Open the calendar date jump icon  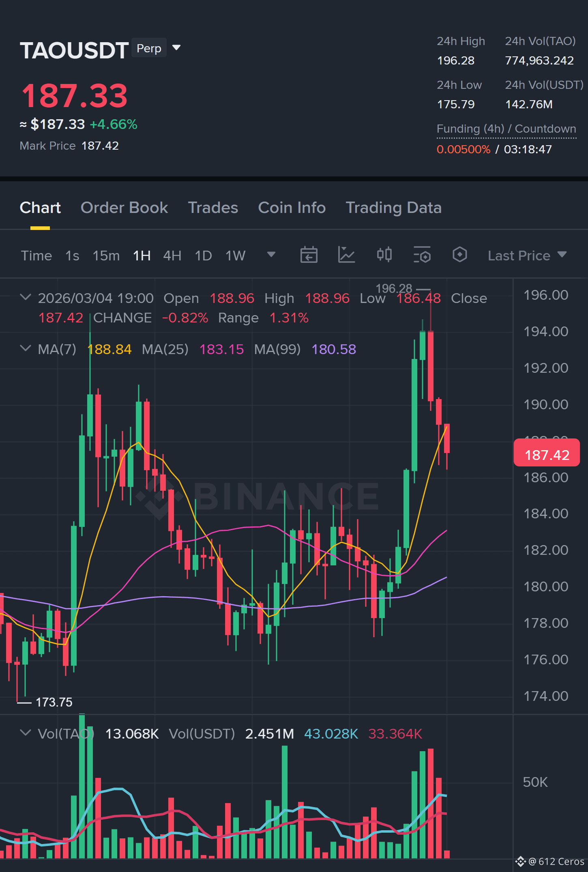pyautogui.click(x=309, y=255)
